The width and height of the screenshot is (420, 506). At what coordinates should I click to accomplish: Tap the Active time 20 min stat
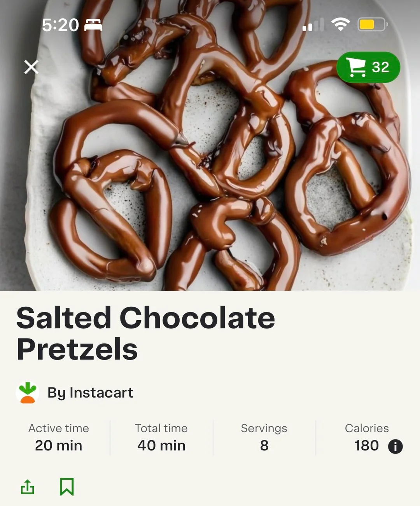click(x=59, y=437)
